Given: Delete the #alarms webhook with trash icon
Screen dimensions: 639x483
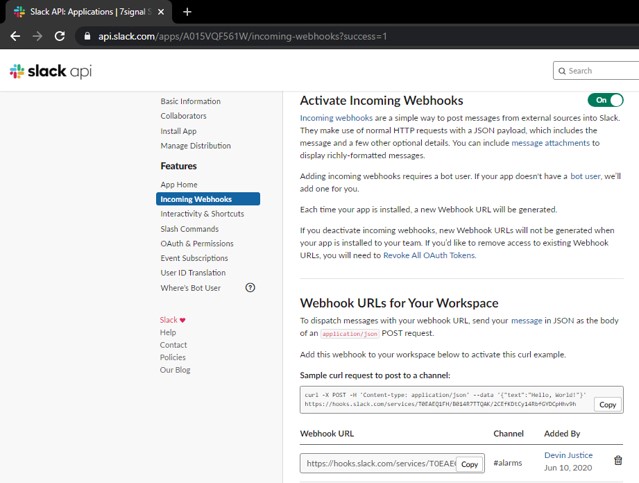Looking at the screenshot, I should click(x=617, y=460).
